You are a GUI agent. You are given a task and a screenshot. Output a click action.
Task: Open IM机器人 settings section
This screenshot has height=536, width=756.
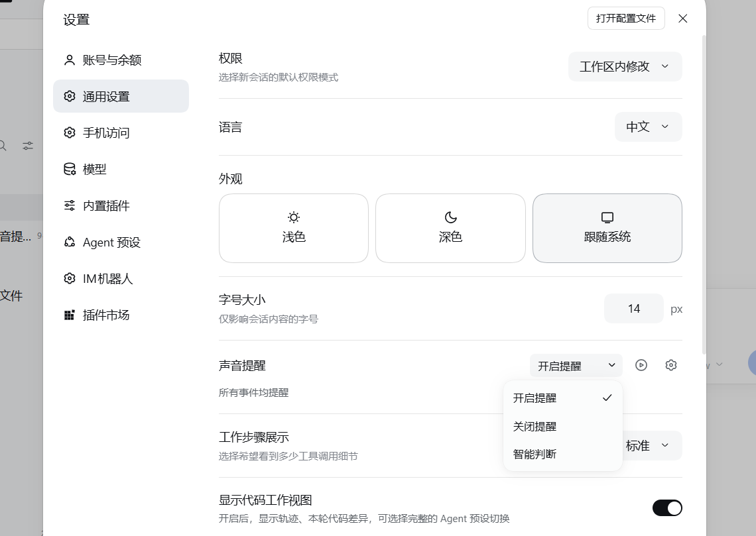pos(121,278)
